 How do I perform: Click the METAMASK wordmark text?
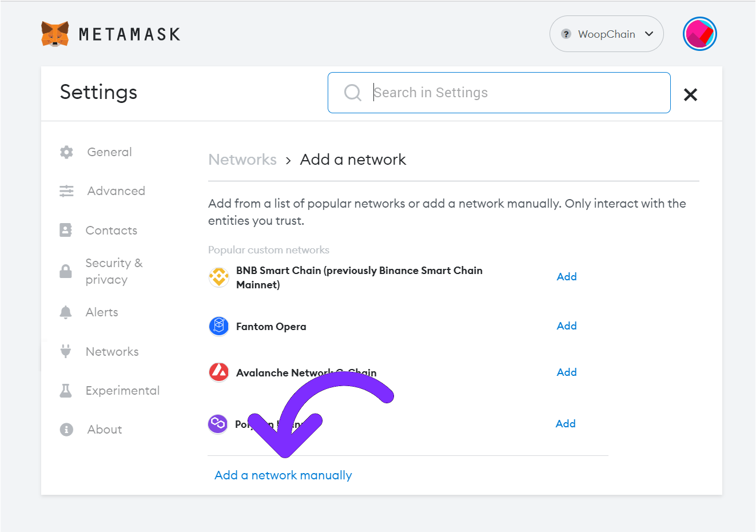[130, 34]
